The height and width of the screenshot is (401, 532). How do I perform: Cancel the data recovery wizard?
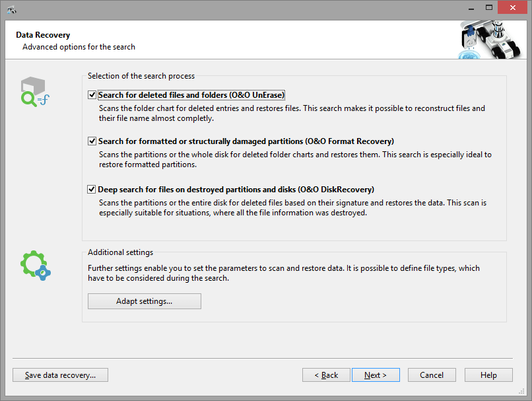tap(432, 375)
